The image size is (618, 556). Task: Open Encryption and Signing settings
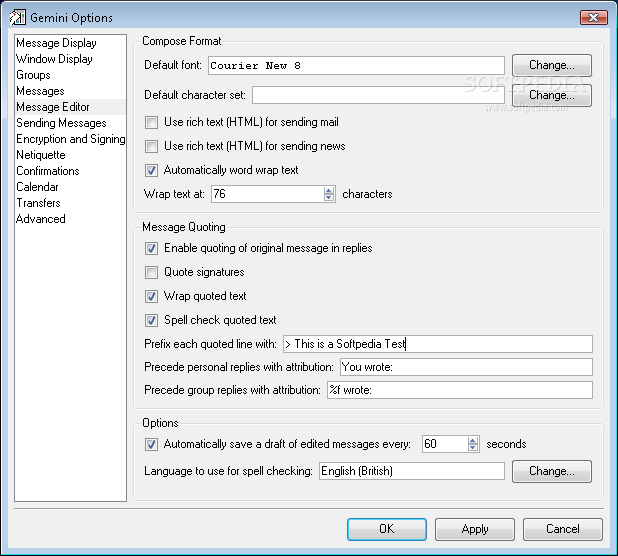[71, 139]
